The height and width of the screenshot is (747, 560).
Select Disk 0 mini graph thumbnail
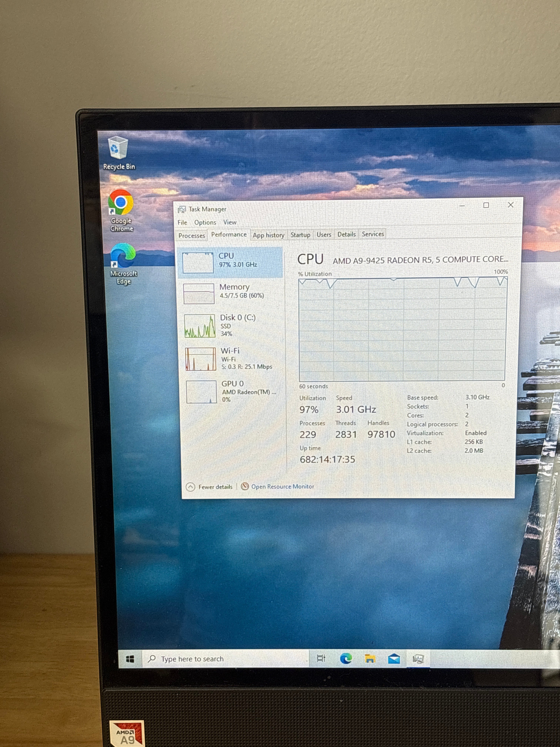pos(200,326)
